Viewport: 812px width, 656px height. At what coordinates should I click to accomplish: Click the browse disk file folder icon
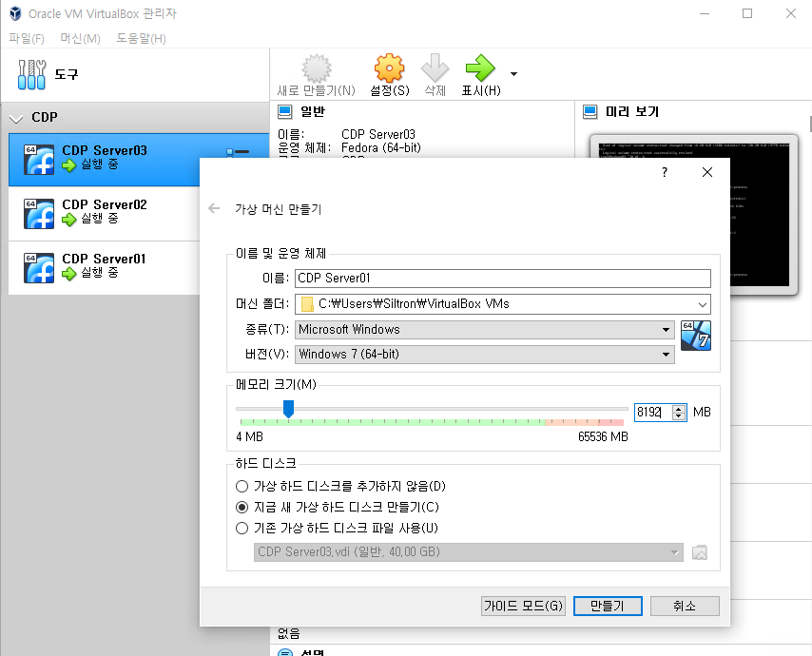point(700,552)
